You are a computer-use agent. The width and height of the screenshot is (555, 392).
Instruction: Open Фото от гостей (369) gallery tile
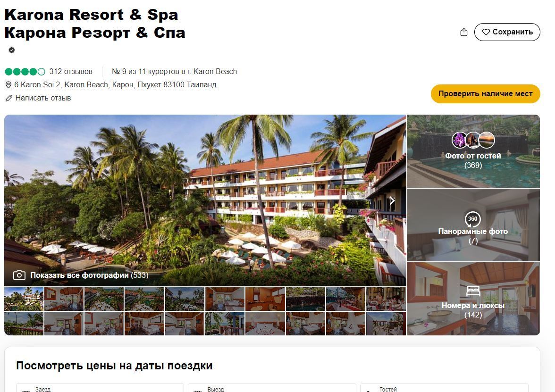[x=473, y=151]
